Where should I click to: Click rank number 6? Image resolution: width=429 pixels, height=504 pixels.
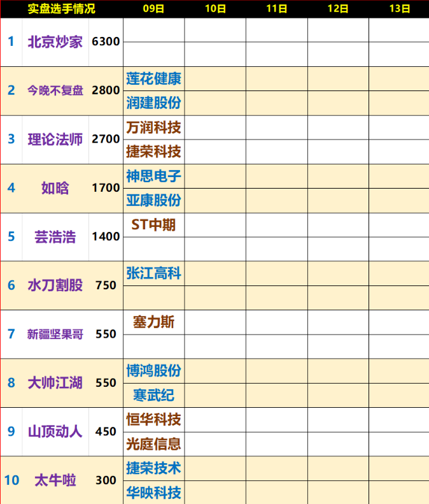(x=11, y=285)
